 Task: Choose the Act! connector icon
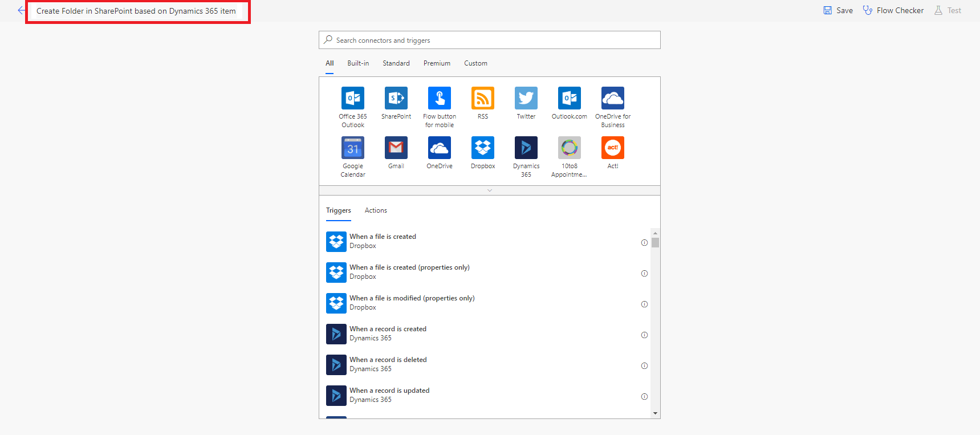pyautogui.click(x=613, y=148)
